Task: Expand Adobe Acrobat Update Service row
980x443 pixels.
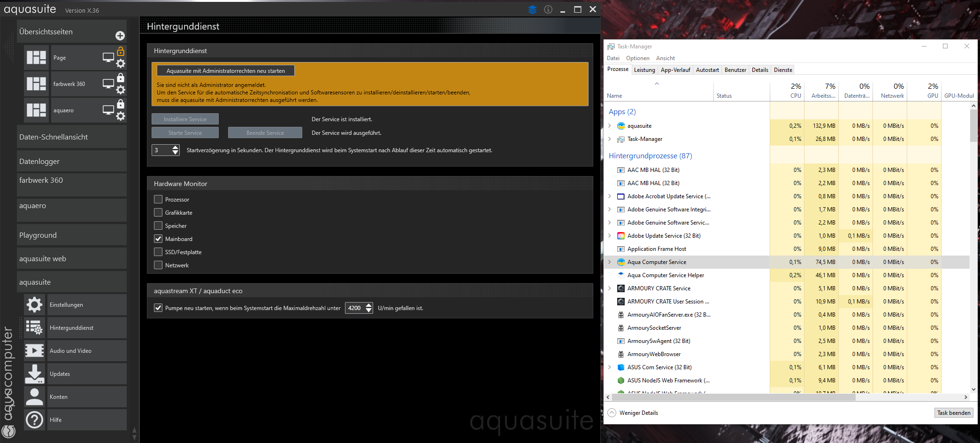Action: tap(610, 196)
